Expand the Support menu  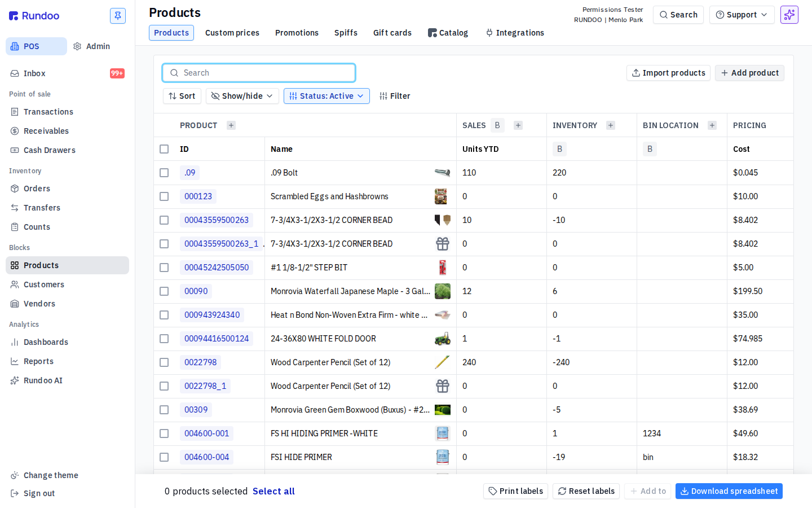742,15
